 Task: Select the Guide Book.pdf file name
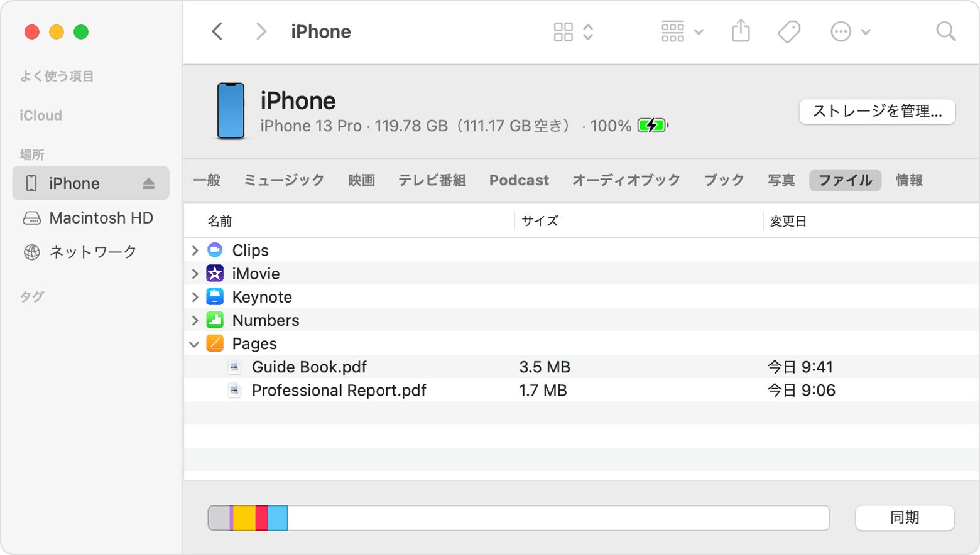point(309,367)
